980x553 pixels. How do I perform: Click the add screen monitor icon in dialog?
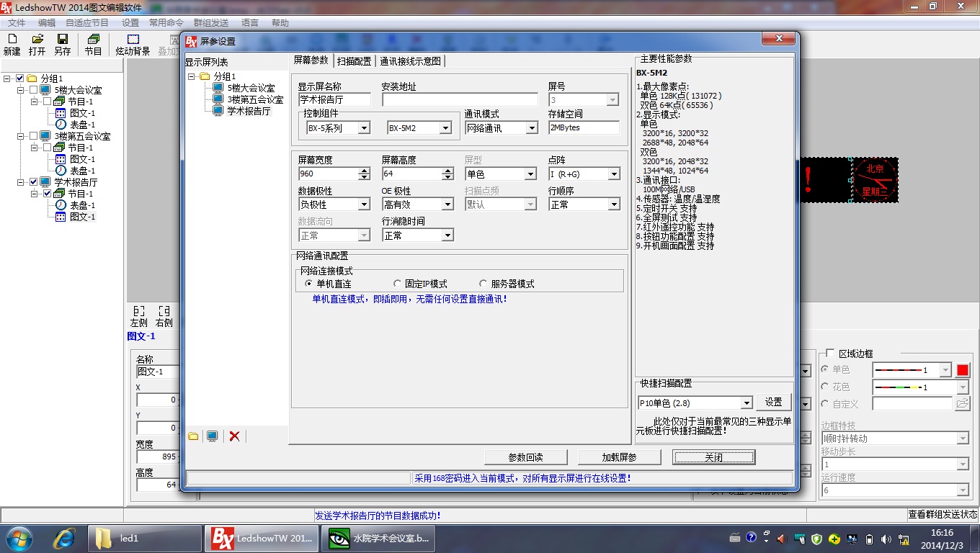213,436
